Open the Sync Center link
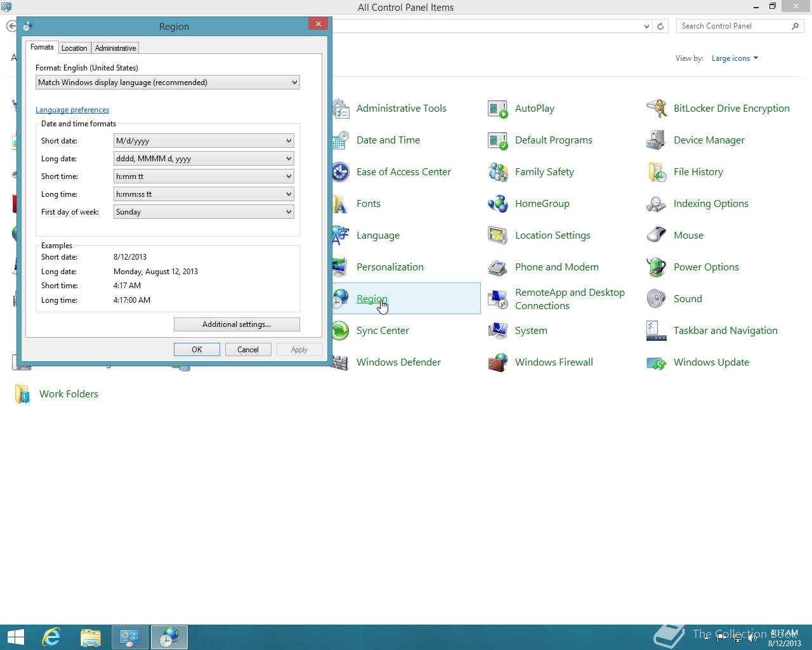 click(x=383, y=331)
